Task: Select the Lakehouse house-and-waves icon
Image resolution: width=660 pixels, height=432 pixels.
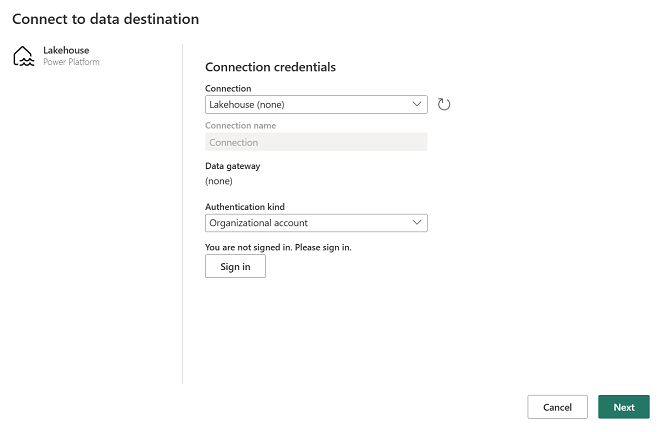Action: 23,56
